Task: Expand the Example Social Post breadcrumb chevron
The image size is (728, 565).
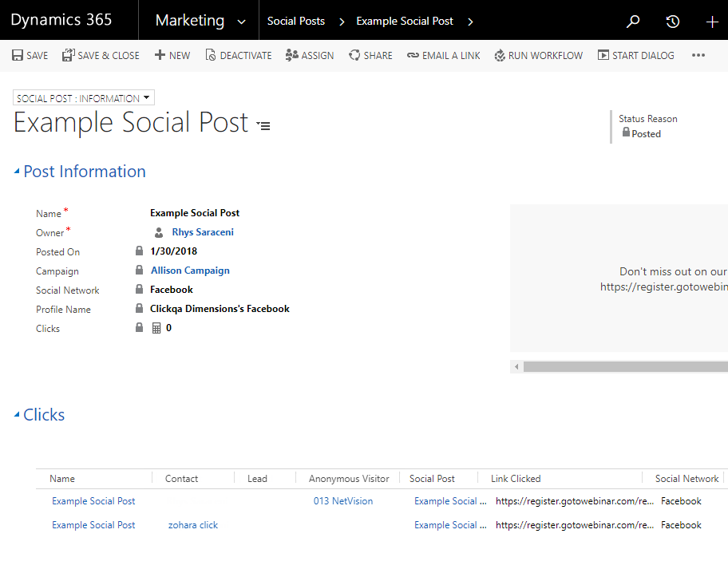Action: [470, 22]
